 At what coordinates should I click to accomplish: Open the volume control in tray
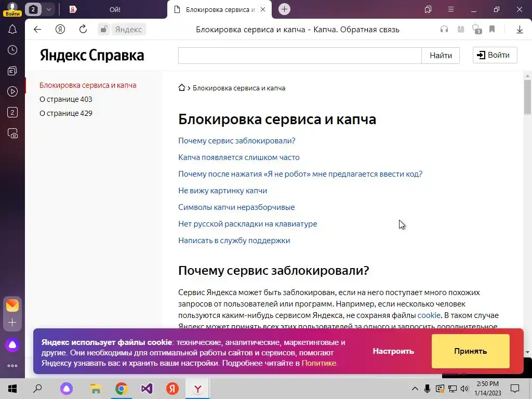tap(465, 389)
